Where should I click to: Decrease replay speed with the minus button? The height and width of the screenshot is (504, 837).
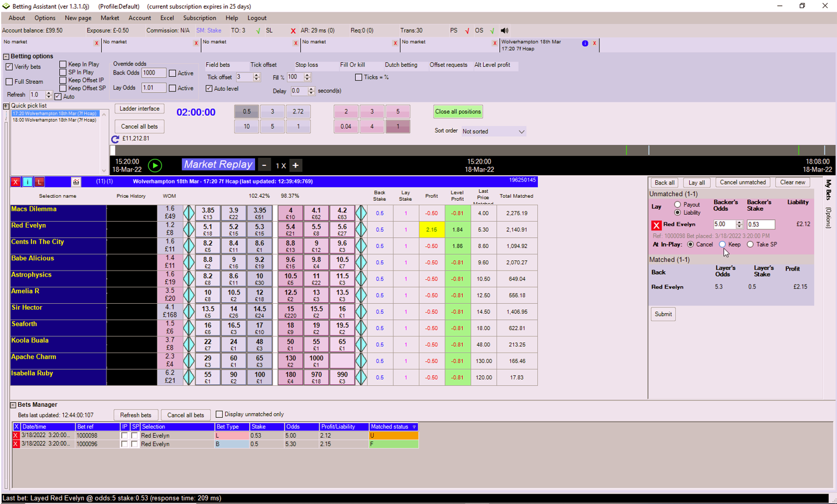point(264,165)
